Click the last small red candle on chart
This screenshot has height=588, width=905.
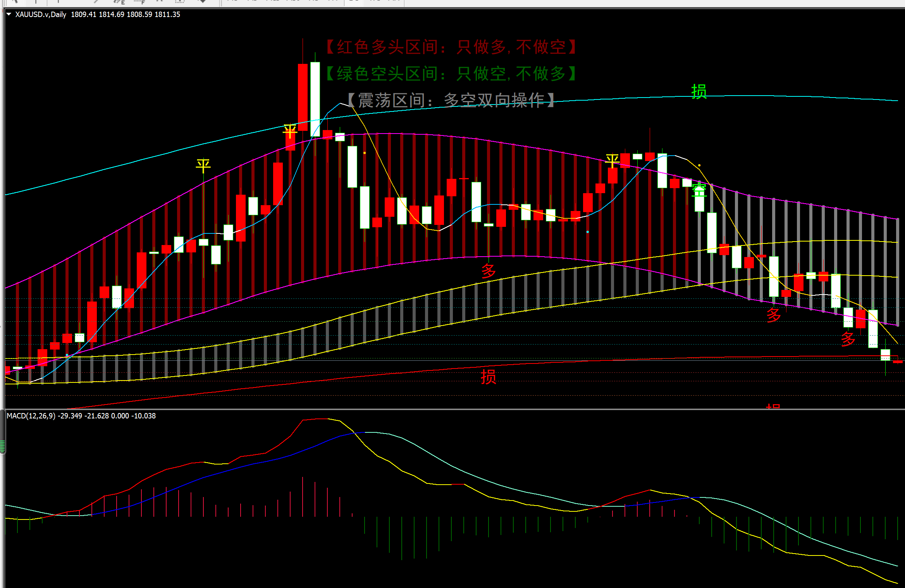(898, 362)
